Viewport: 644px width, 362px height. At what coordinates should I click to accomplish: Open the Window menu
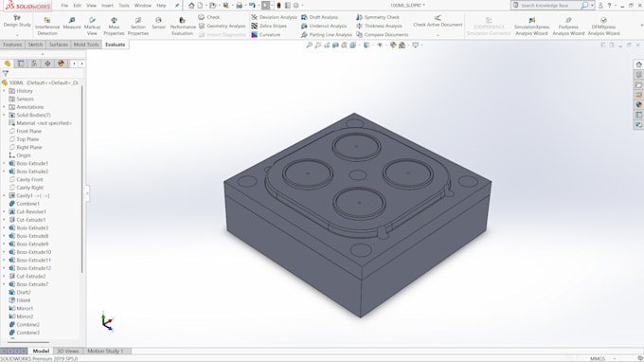(142, 6)
